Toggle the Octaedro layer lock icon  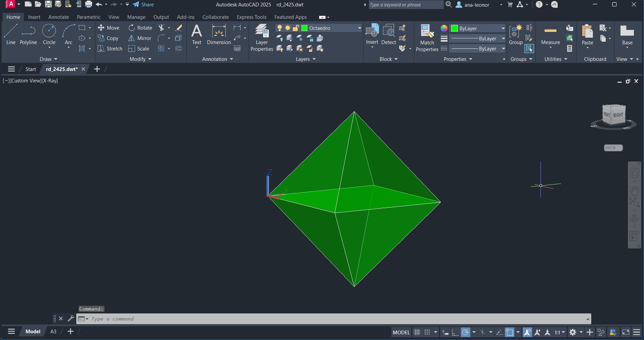[296, 28]
